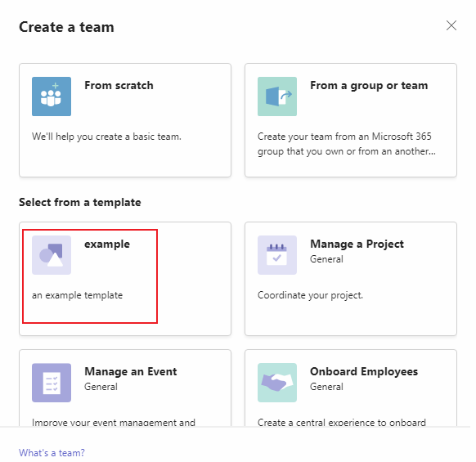The width and height of the screenshot is (476, 462).
Task: Select the Manage a Project calendar icon
Action: pyautogui.click(x=277, y=255)
